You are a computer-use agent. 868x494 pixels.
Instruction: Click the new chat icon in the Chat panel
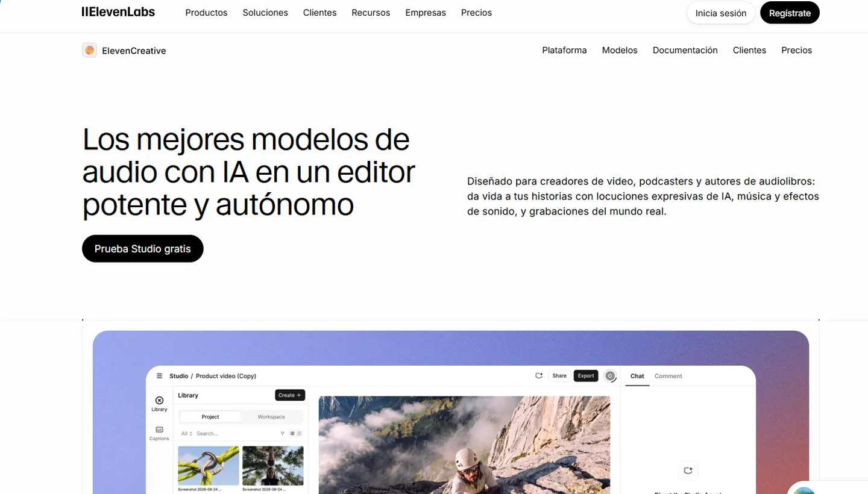688,471
